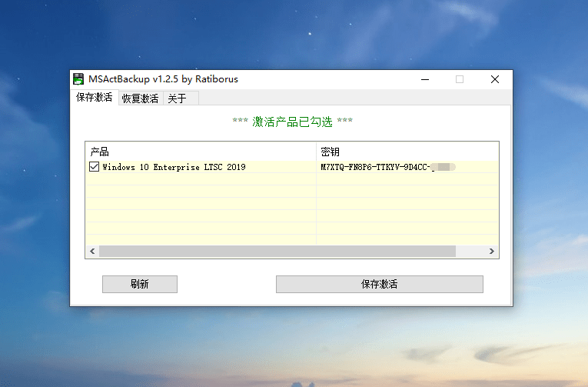This screenshot has height=387, width=588.
Task: Click the left scroll arrow of the list
Action: 93,251
